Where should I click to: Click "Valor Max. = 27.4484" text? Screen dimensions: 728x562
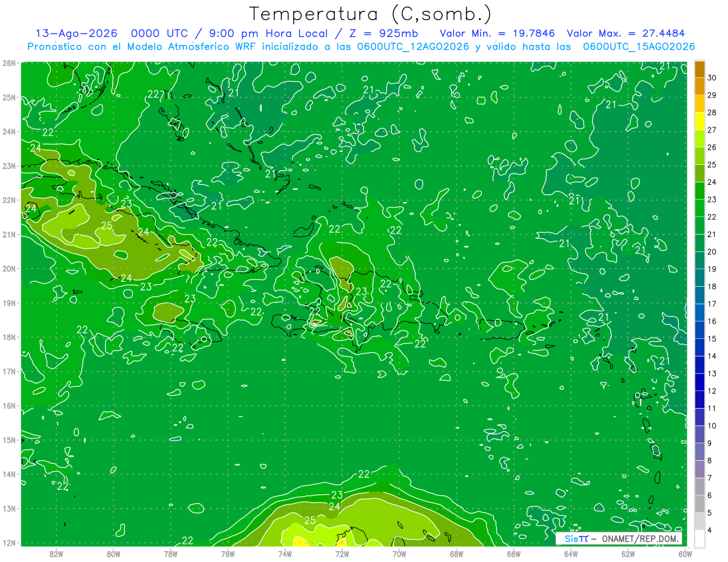coord(626,33)
